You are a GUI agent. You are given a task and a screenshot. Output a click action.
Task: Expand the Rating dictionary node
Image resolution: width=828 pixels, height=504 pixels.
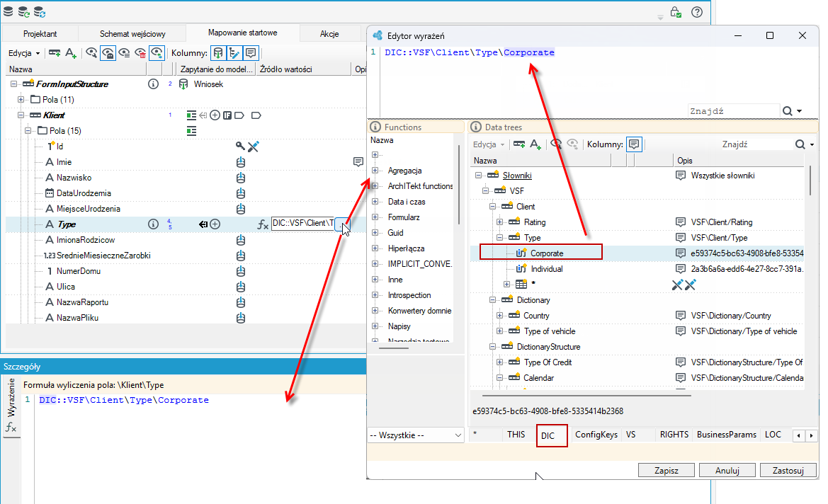(x=499, y=222)
